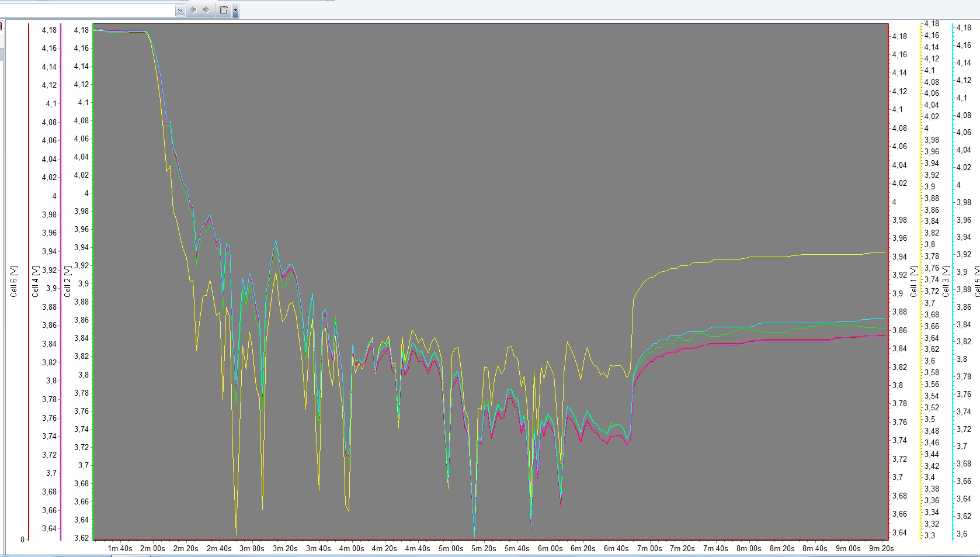Click the 5m 00s time axis label

point(451,548)
